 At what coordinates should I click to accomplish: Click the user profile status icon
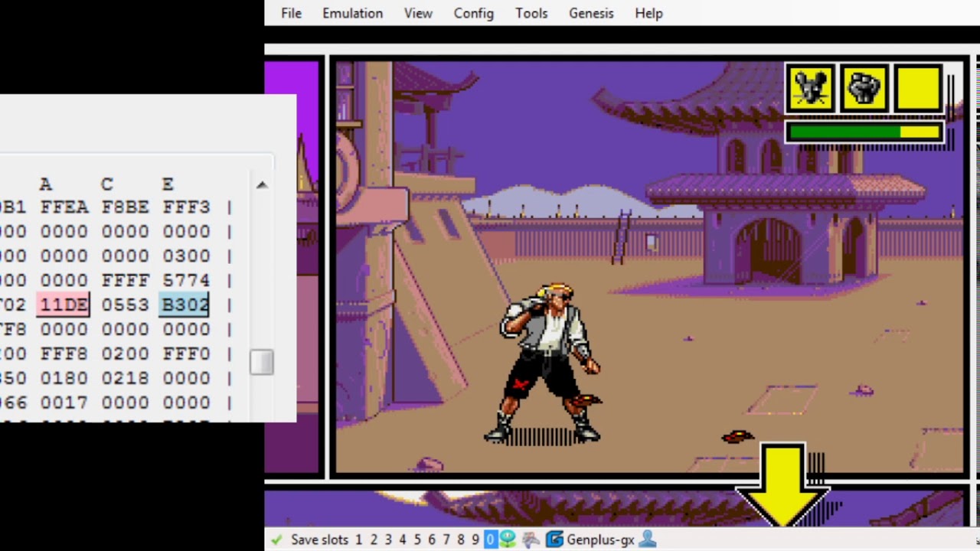click(647, 540)
